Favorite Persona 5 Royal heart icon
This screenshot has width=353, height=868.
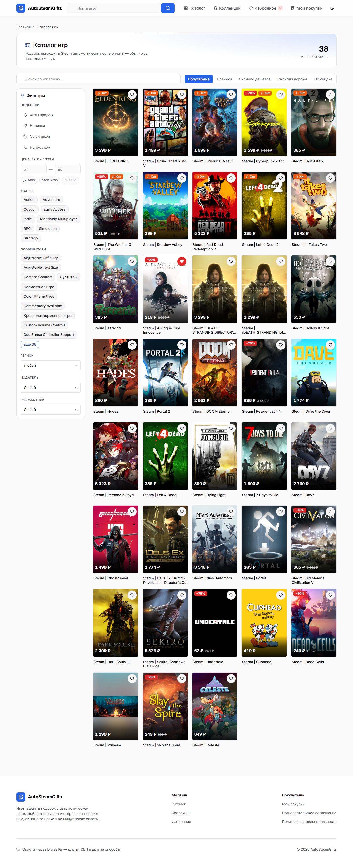click(132, 428)
